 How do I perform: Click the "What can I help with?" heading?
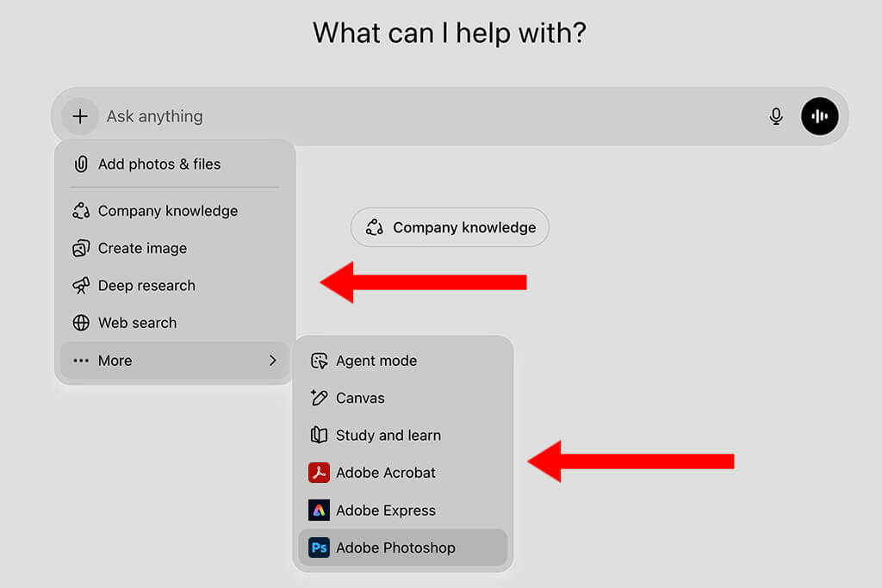tap(450, 33)
